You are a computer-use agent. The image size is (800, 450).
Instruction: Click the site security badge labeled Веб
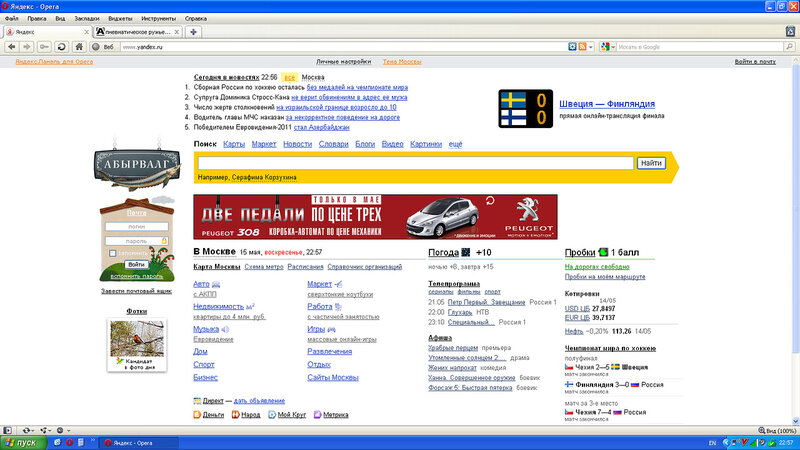coord(103,46)
